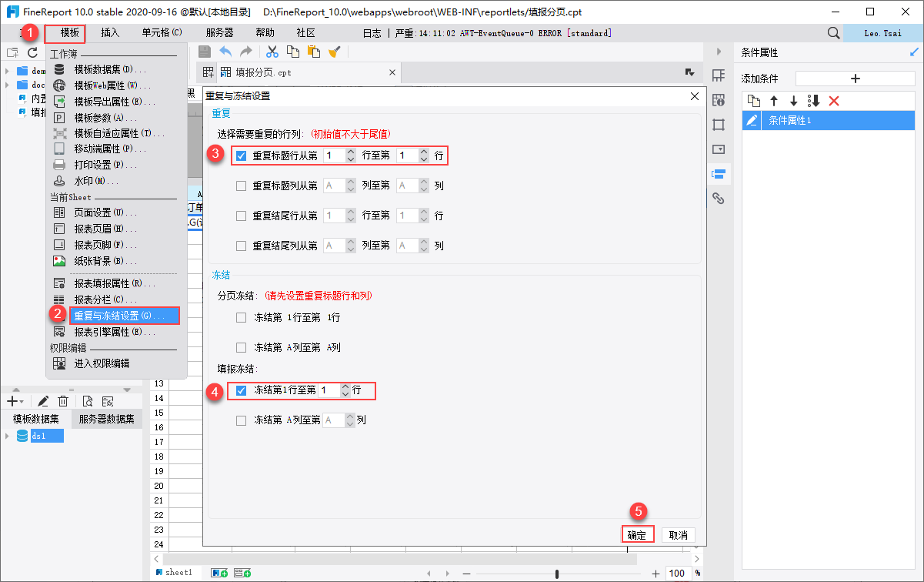924x582 pixels.
Task: Collapse the right panel with the triangle arrow
Action: pyautogui.click(x=719, y=52)
